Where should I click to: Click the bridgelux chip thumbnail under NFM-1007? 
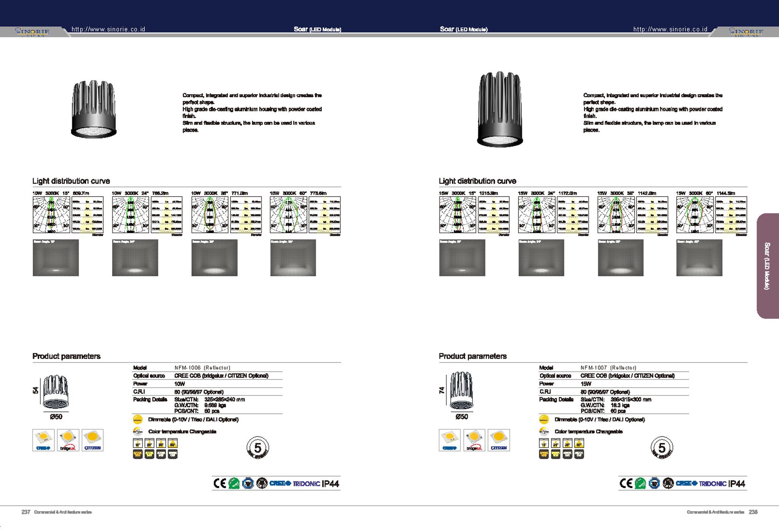pyautogui.click(x=474, y=440)
